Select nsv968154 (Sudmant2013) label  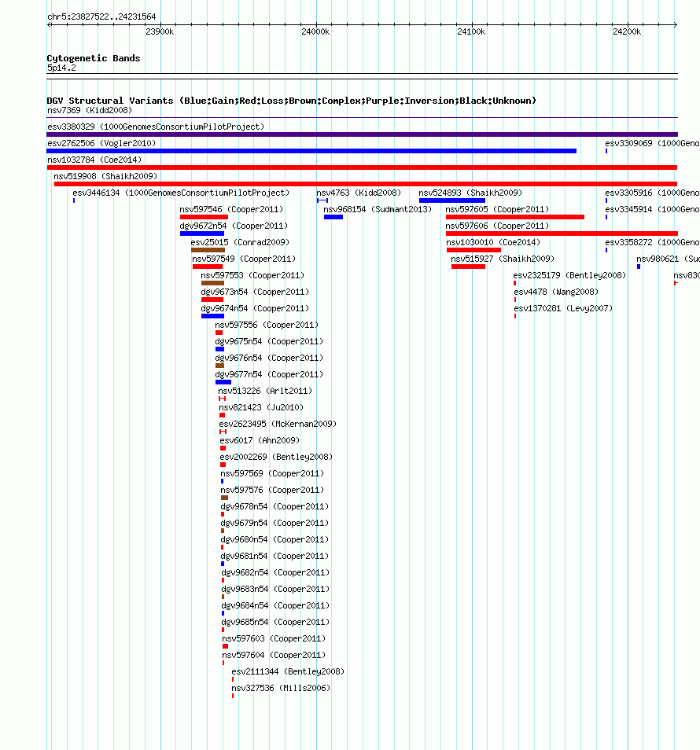point(378,209)
